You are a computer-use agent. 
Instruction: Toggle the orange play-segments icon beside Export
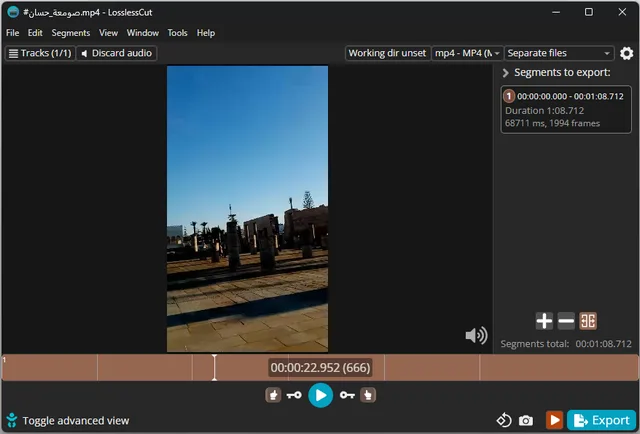click(553, 421)
